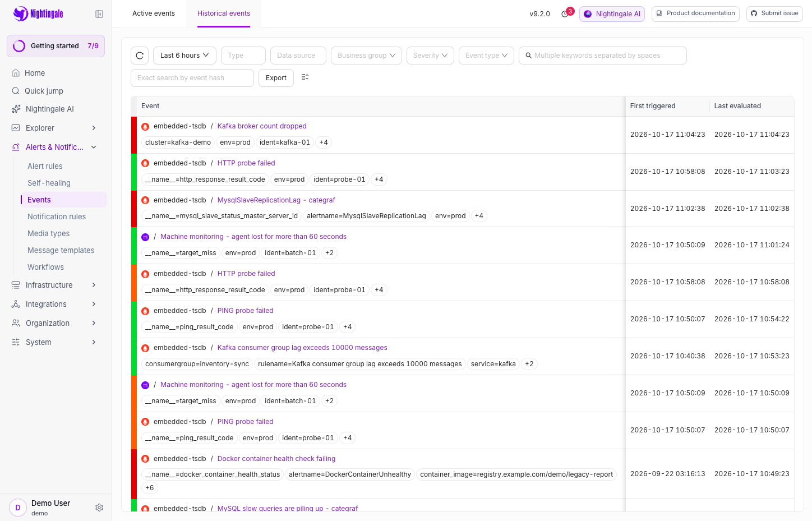Click the Quick jump search icon
The image size is (812, 521).
click(16, 91)
